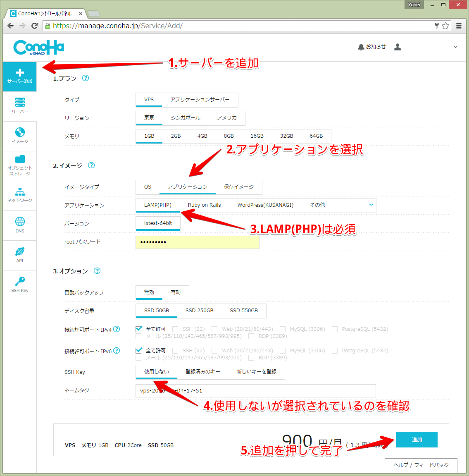This screenshot has height=476, width=469.
Task: Switch image type to 保存イメージ tab
Action: coord(239,187)
